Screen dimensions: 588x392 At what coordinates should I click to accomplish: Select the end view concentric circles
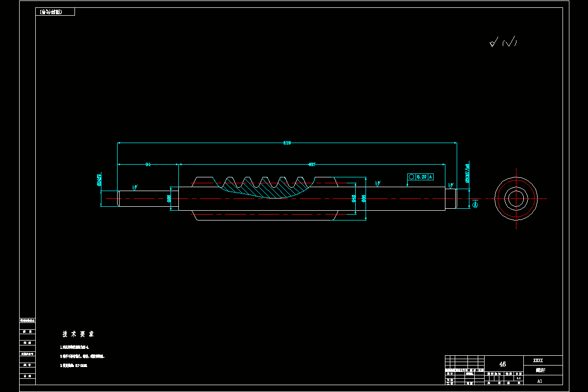(515, 198)
